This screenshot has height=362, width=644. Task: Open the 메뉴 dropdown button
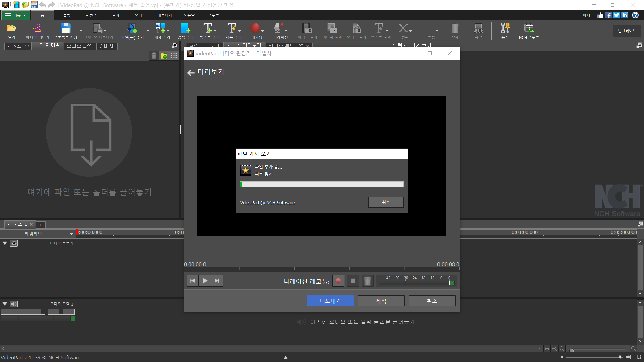click(x=16, y=15)
